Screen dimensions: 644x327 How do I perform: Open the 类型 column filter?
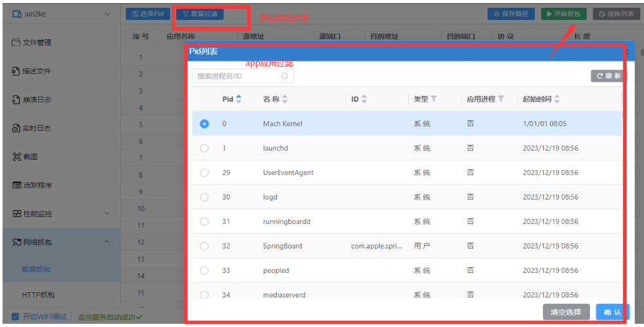(434, 99)
